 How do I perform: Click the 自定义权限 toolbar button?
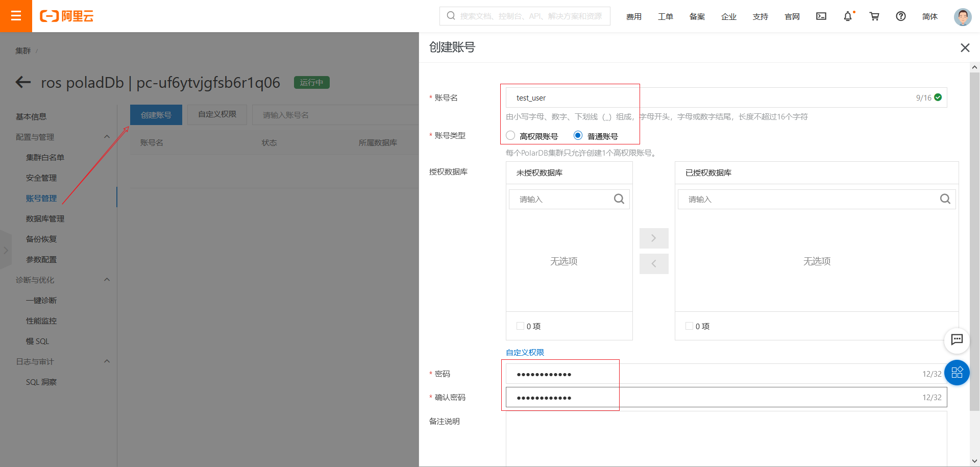pos(217,115)
